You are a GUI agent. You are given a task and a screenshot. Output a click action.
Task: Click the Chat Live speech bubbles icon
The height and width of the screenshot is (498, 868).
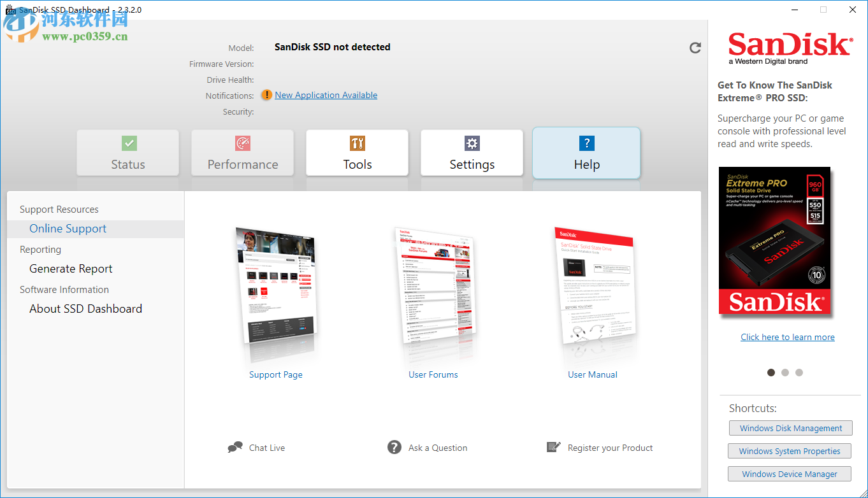click(235, 448)
